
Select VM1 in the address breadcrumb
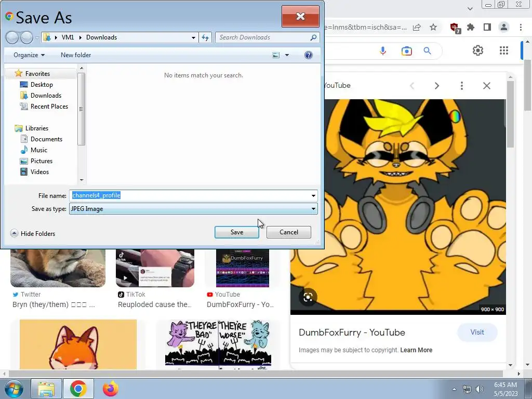coord(68,37)
